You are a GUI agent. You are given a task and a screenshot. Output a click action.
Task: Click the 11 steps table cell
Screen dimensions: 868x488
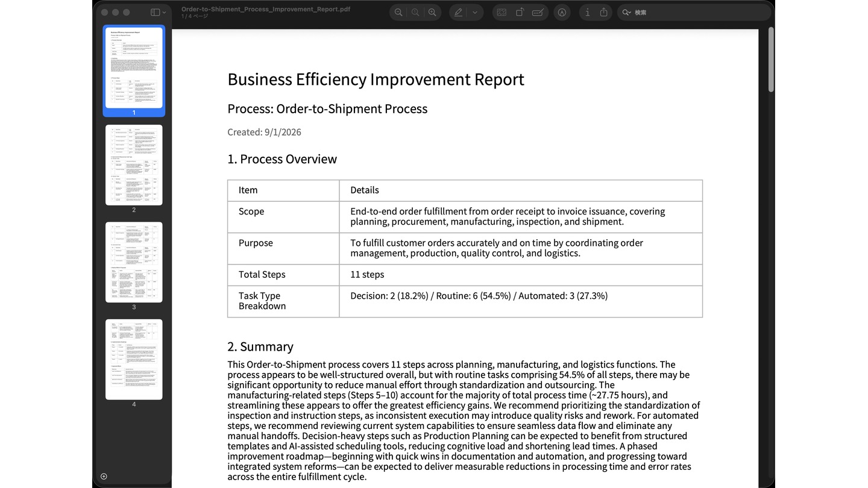pyautogui.click(x=521, y=275)
